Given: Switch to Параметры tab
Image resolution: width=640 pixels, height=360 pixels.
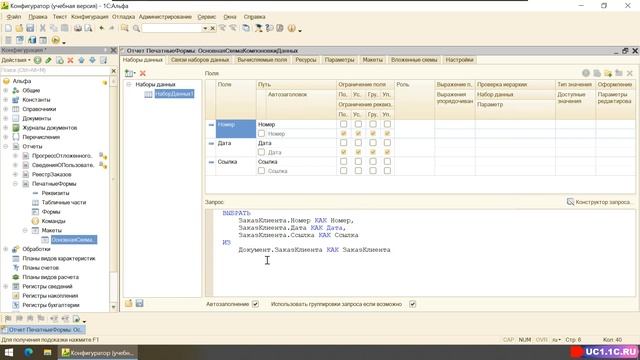Looking at the screenshot, I should click(339, 60).
